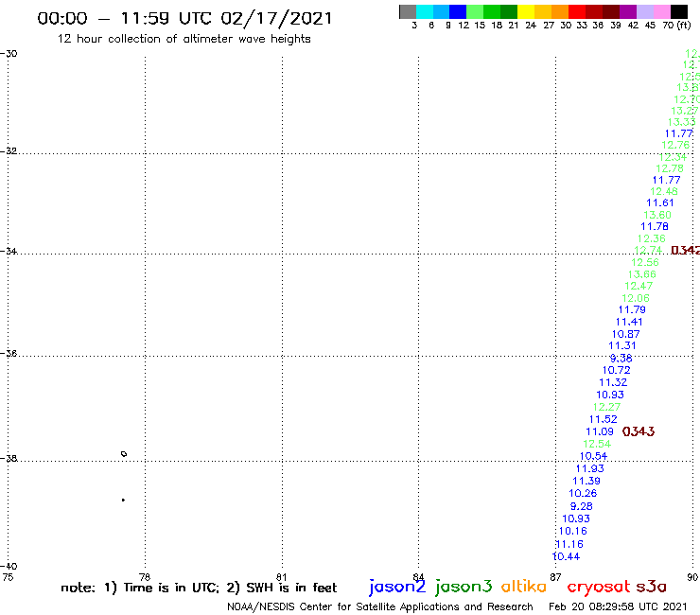The height and width of the screenshot is (615, 700).
Task: Click the s3a satellite label
Action: click(651, 587)
